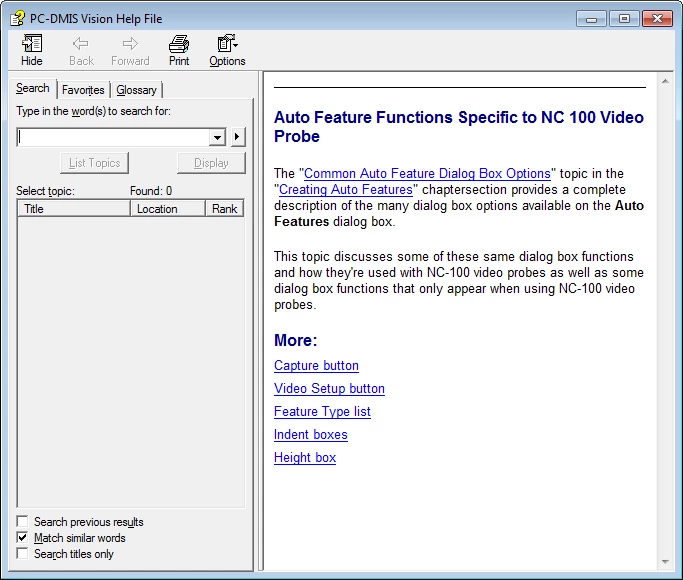Open the Indent boxes link
The image size is (683, 580).
click(x=311, y=435)
